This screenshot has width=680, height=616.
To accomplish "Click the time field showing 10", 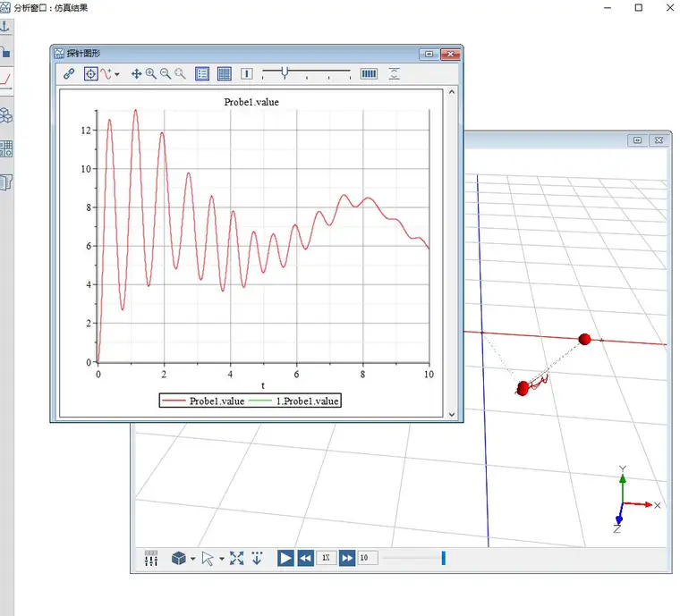I will click(x=368, y=558).
